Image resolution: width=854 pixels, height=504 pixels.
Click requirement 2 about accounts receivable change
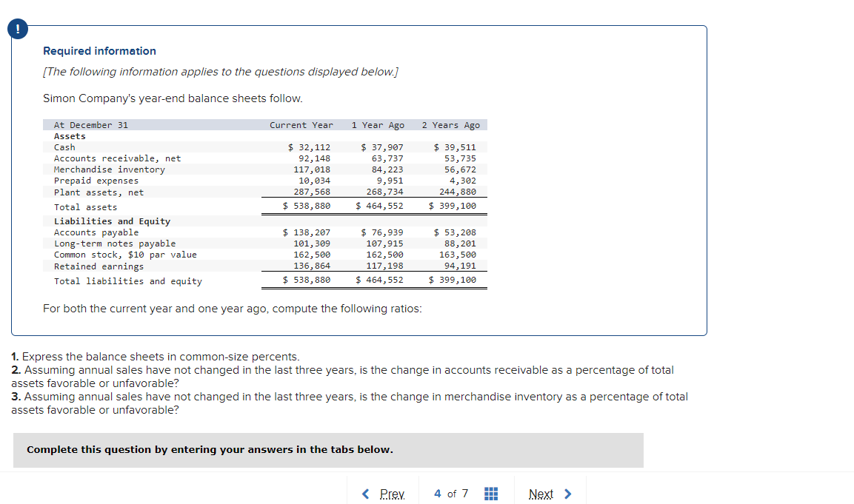[x=343, y=377]
